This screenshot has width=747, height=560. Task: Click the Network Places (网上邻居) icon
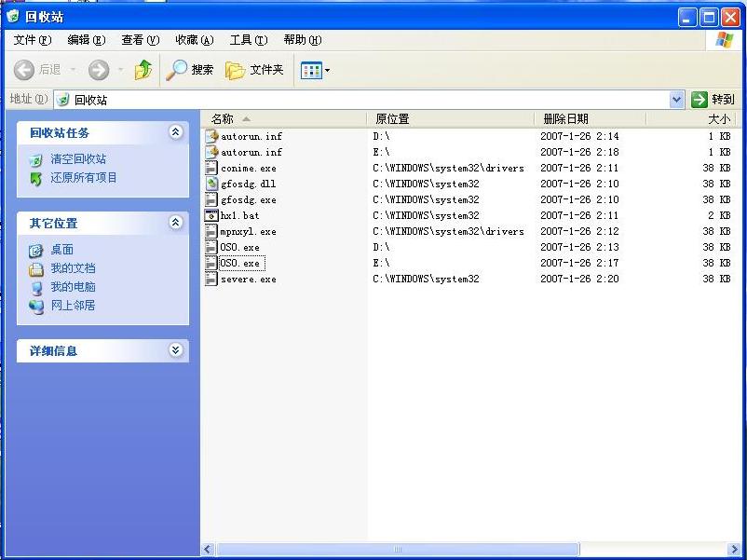(35, 307)
